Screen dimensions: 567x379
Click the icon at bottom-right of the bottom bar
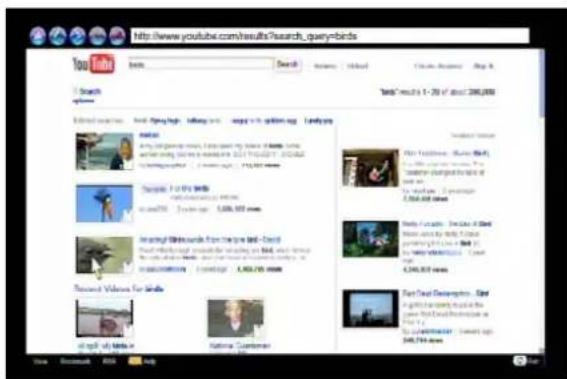pyautogui.click(x=520, y=361)
